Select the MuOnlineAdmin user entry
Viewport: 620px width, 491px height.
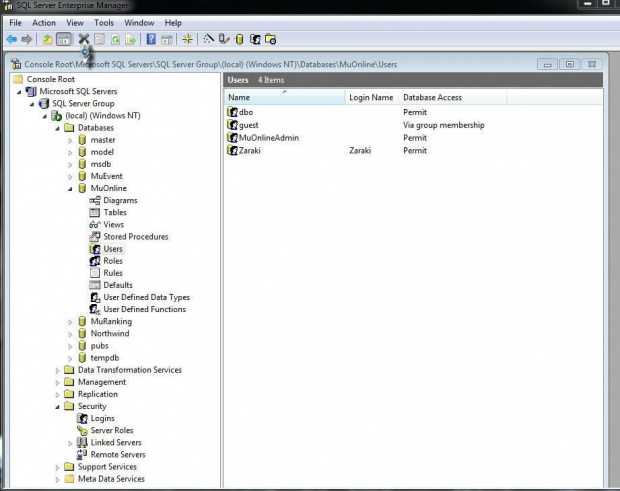(x=269, y=138)
